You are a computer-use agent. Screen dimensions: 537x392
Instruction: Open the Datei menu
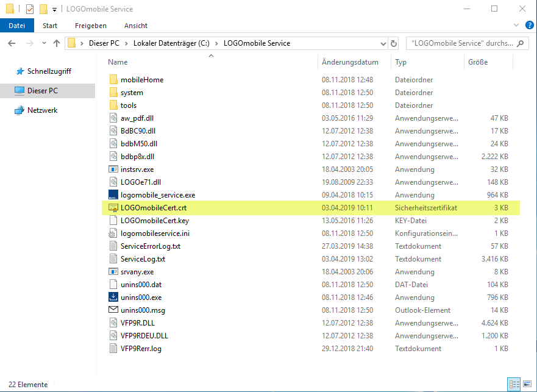(x=17, y=26)
